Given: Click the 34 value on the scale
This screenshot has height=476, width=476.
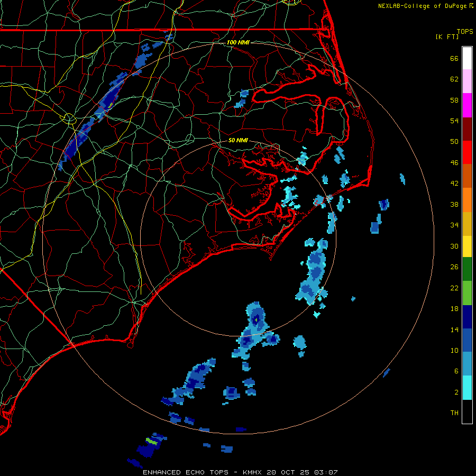Looking at the screenshot, I should pyautogui.click(x=454, y=225).
